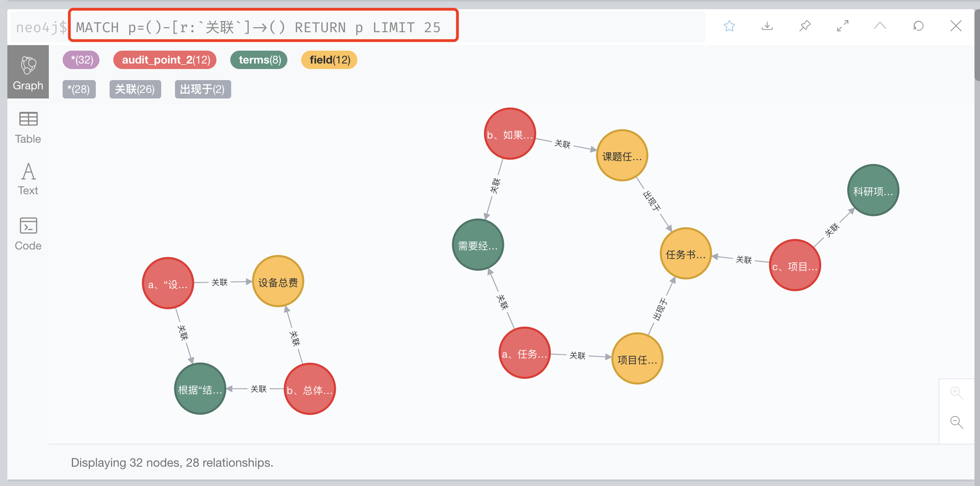Screen dimensions: 980x486
Task: Open the Text view
Action: [28, 179]
